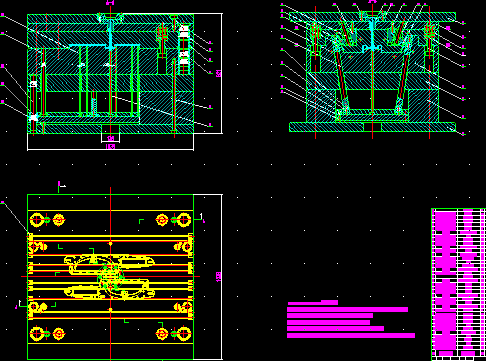487x362 pixels.
Task: Click the overall width dimension below front section
Action: [110, 147]
